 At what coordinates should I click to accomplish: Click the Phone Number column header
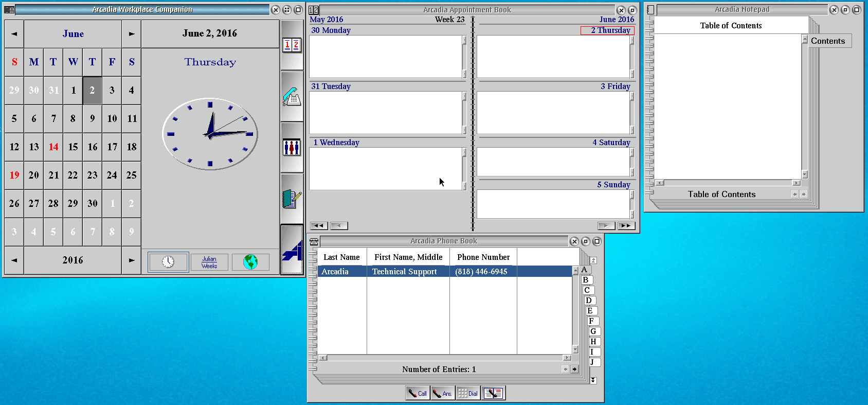coord(483,257)
